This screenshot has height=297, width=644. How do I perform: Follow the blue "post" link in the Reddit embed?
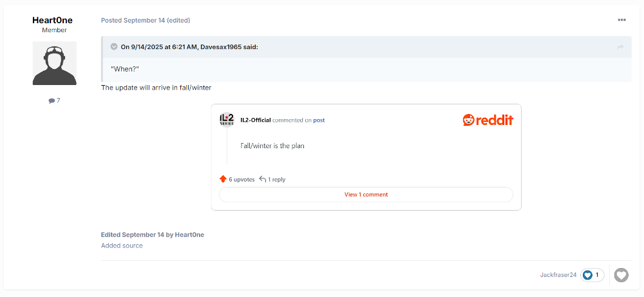319,120
